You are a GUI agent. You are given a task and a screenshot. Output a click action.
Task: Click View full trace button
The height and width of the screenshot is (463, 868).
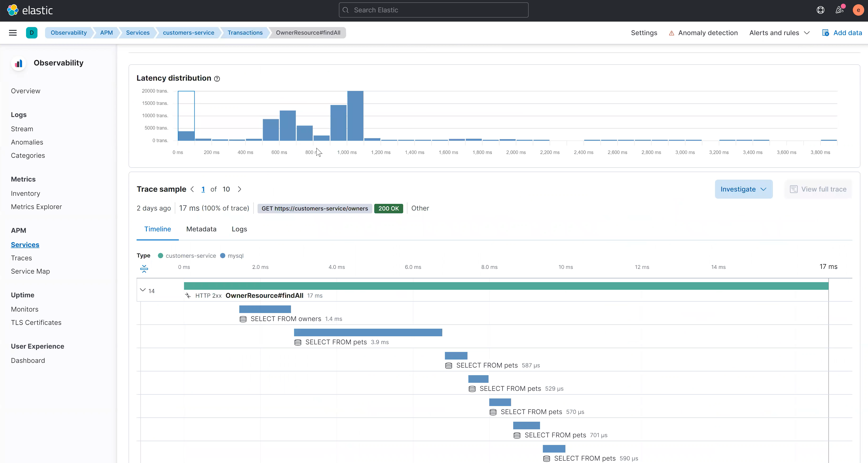coord(818,189)
